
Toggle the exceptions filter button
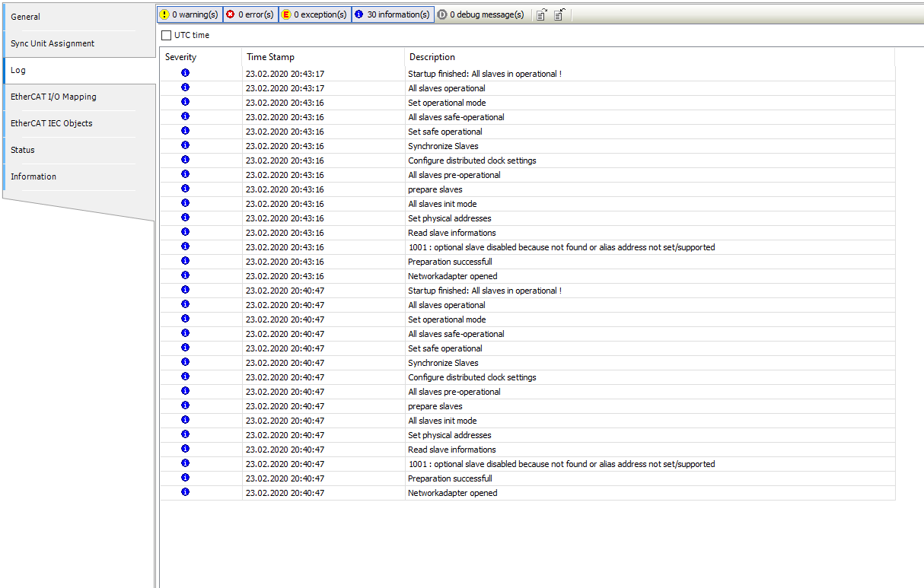314,14
